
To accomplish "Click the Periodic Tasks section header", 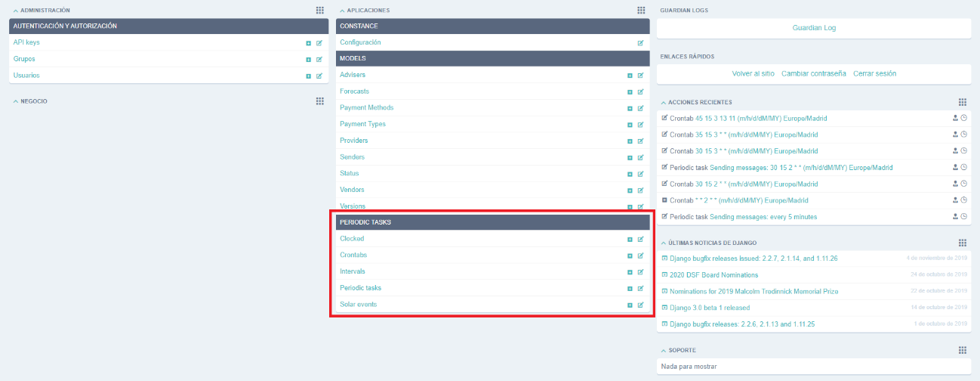I will click(x=493, y=222).
